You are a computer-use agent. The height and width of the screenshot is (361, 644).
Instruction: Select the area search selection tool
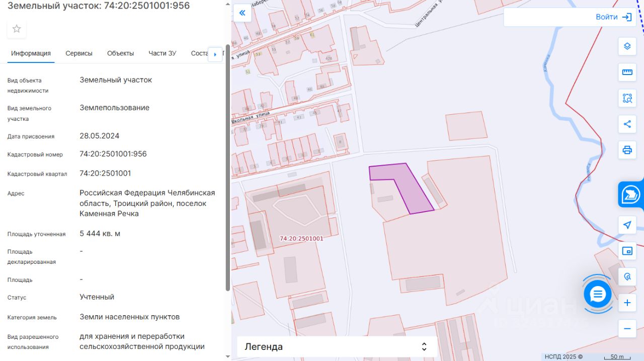coord(627,98)
